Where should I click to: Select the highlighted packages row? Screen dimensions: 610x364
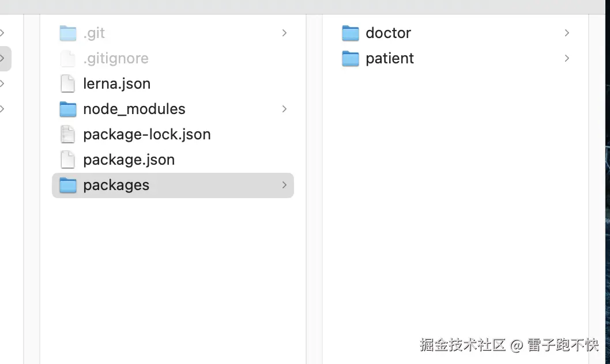click(172, 185)
